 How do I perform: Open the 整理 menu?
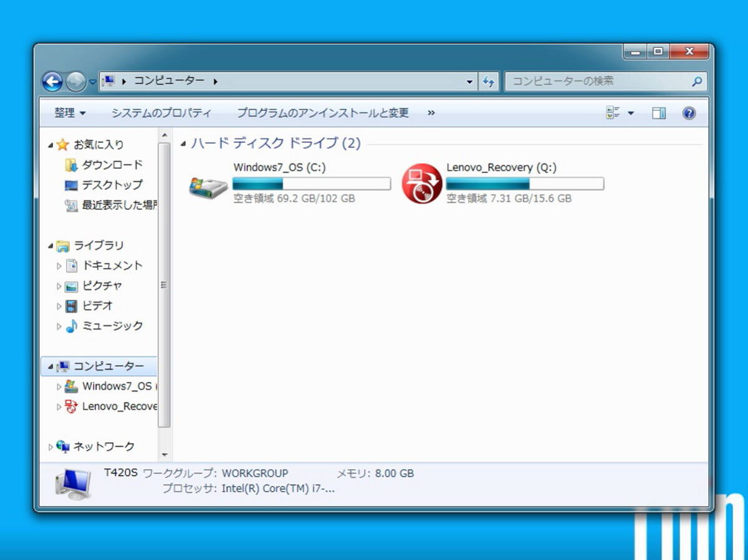[70, 113]
